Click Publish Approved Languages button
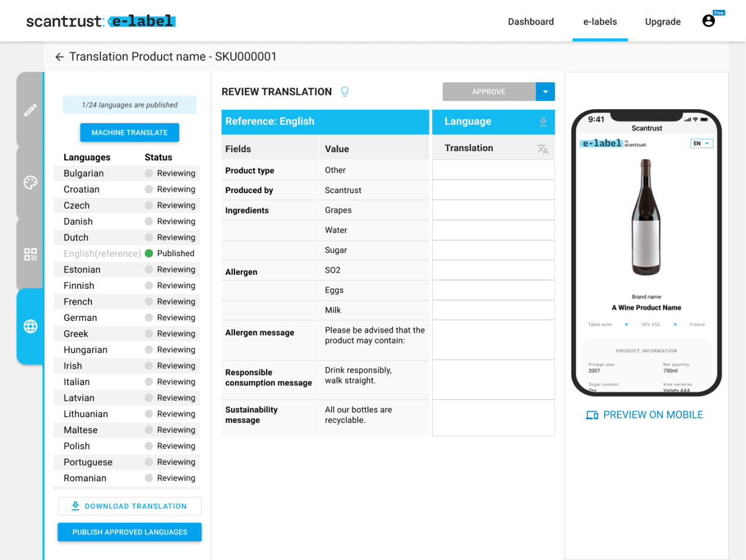The image size is (746, 560). 129,532
